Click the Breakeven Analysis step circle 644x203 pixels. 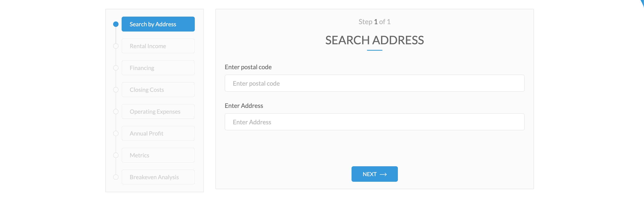(116, 177)
